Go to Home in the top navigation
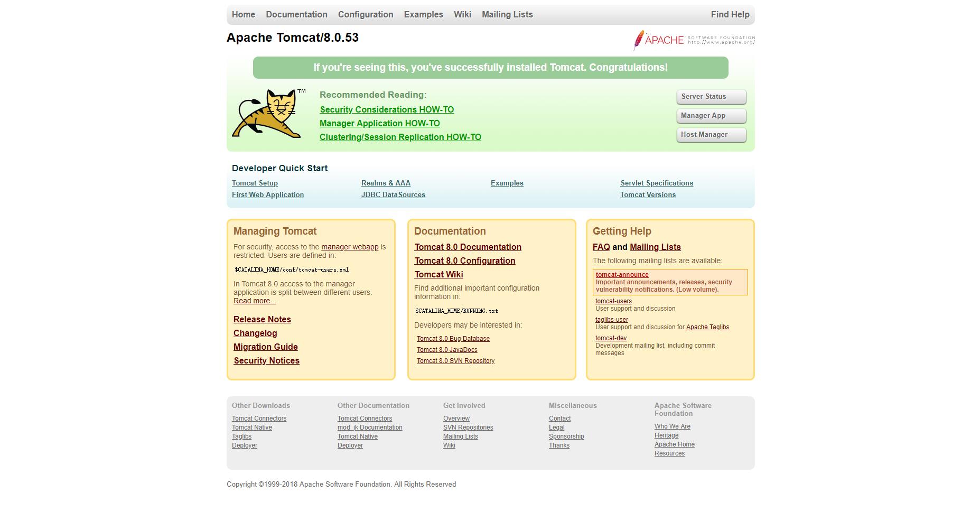 coord(244,15)
